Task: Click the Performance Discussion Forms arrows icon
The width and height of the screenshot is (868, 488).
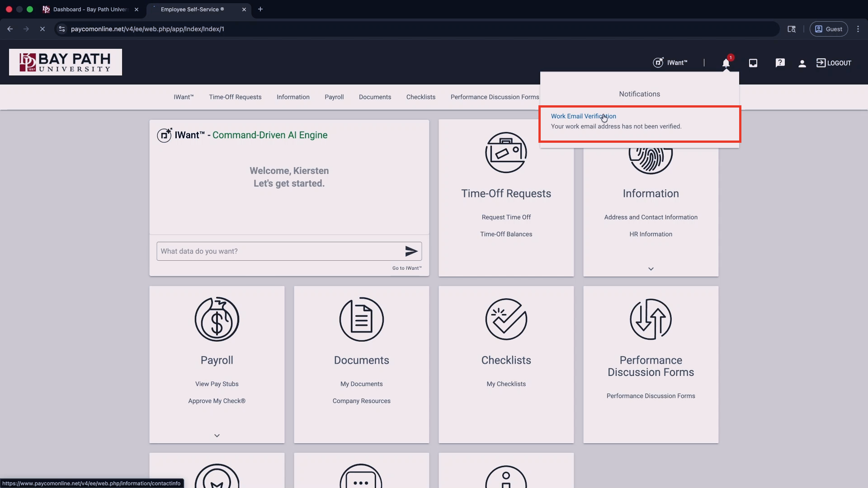Action: [651, 319]
